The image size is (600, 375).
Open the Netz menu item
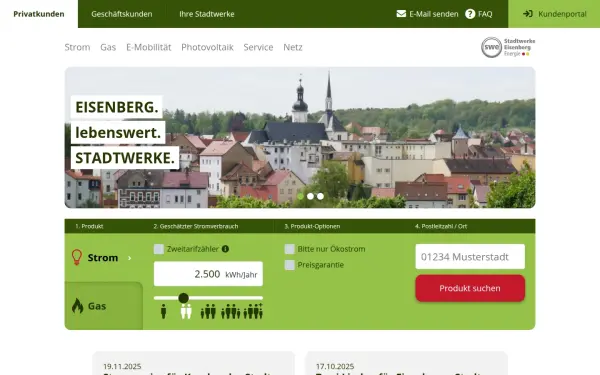pos(293,47)
